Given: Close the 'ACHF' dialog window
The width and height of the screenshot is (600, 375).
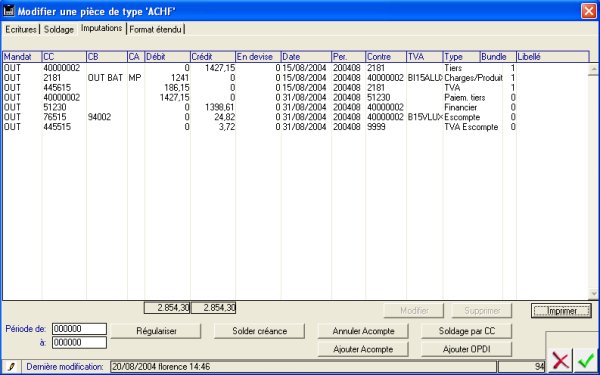Looking at the screenshot, I should (589, 11).
